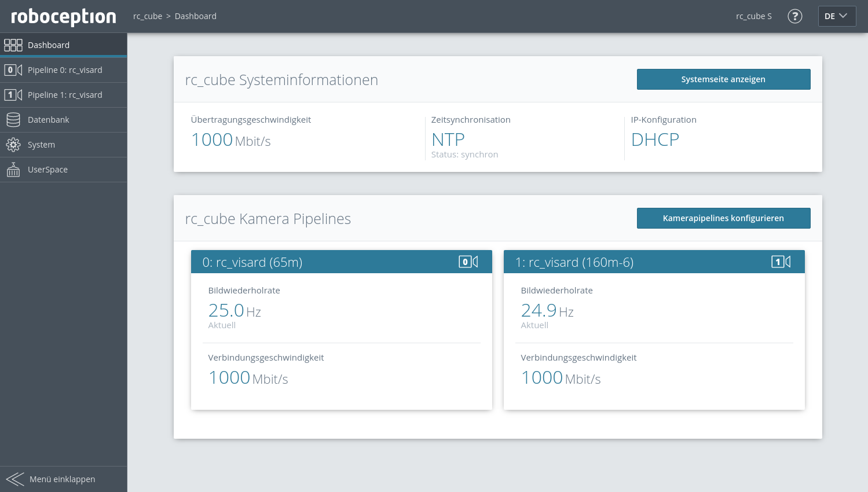This screenshot has width=868, height=492.
Task: Open the DE language dropdown
Action: coord(837,16)
